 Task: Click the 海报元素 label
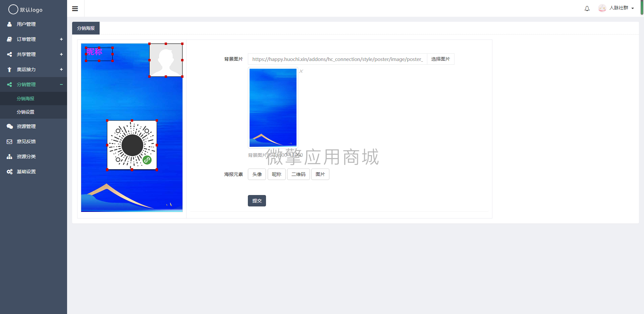point(233,174)
